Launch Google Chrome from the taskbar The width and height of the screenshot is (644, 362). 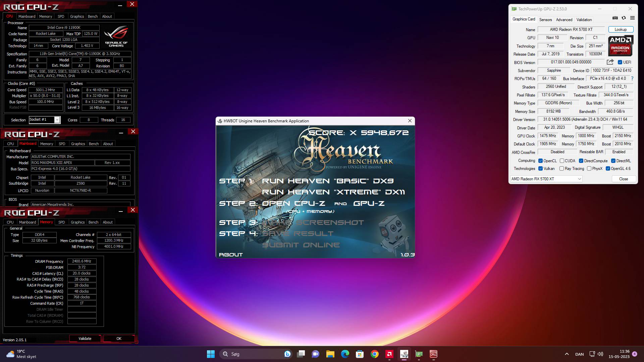pyautogui.click(x=375, y=354)
